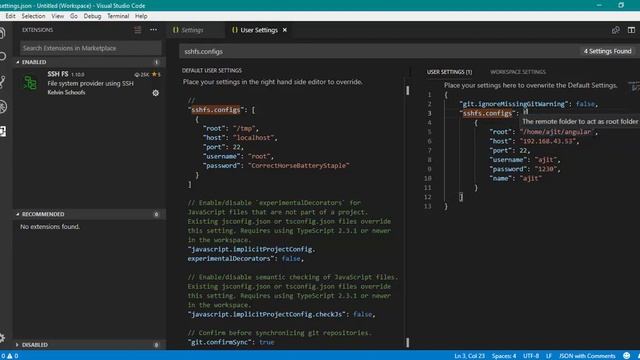
Task: Click the "192.168.43.53" host value
Action: pos(549,141)
